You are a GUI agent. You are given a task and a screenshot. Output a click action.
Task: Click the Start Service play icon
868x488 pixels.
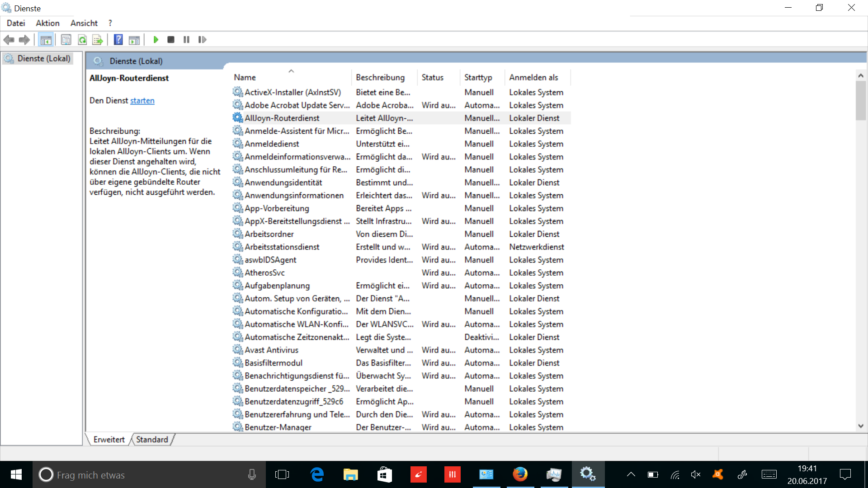click(156, 40)
